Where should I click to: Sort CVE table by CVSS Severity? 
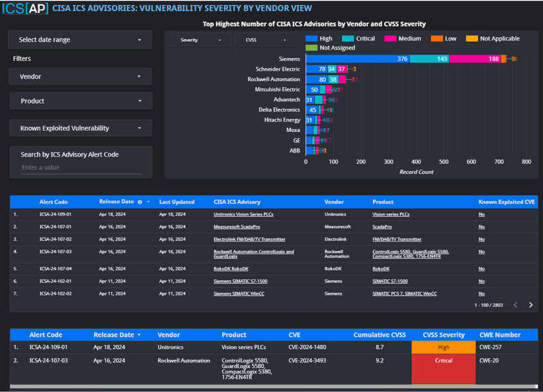(x=444, y=335)
